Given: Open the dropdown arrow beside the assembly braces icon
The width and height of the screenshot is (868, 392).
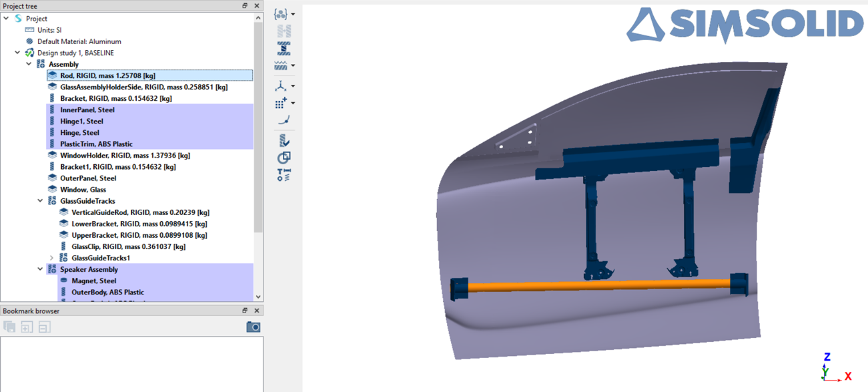Looking at the screenshot, I should pos(293,14).
